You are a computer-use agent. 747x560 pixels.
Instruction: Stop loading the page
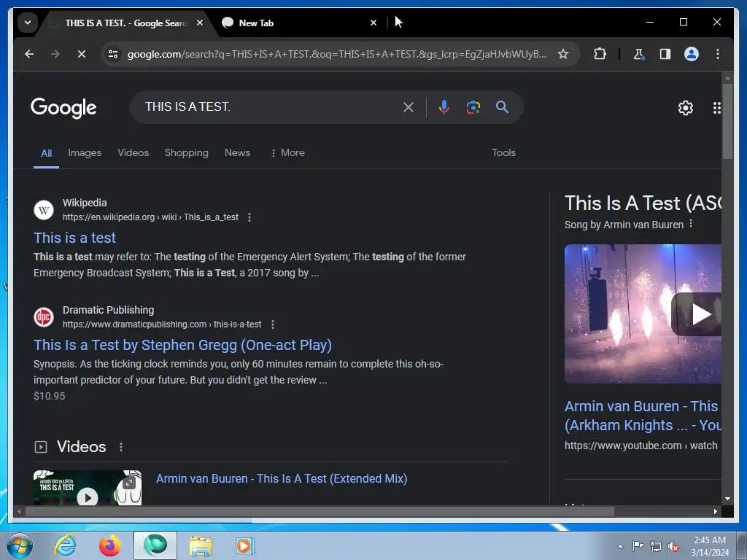coord(82,54)
